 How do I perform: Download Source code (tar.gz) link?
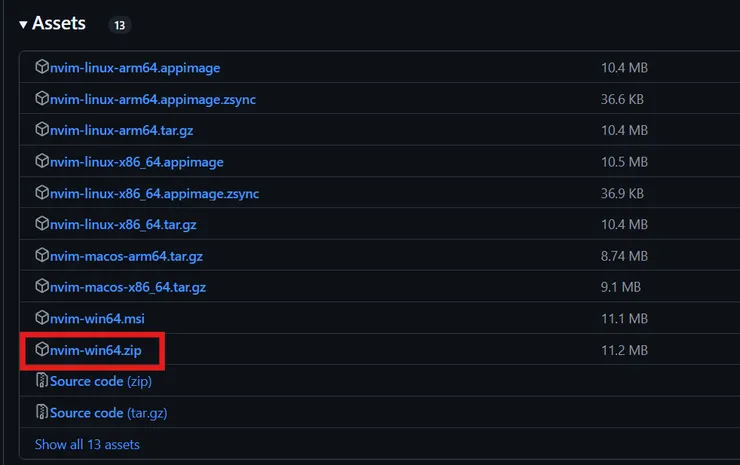point(108,412)
